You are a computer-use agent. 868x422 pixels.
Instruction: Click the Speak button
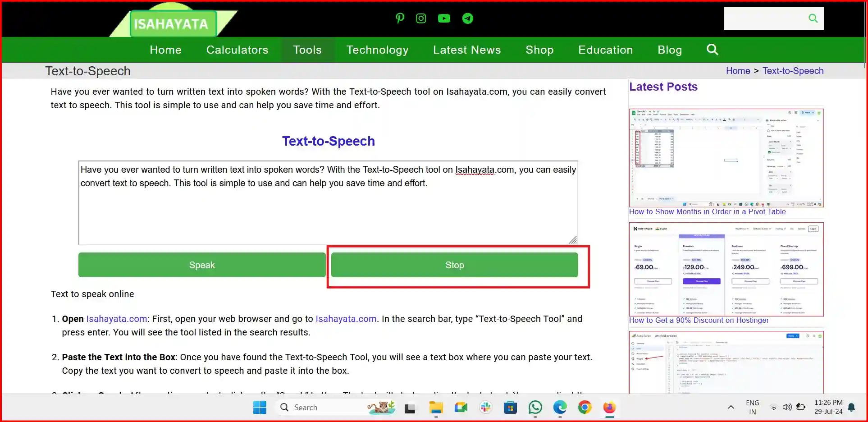coord(201,265)
